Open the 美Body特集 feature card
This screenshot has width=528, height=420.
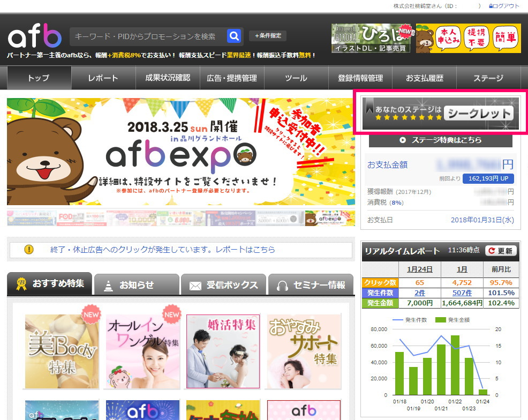(x=62, y=351)
